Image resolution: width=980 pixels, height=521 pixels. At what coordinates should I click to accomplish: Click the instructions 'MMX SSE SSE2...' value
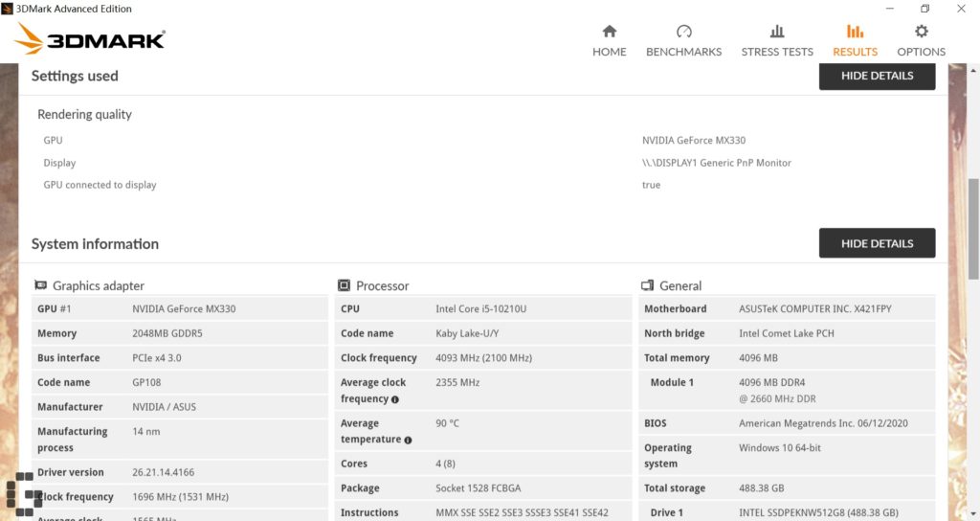(x=522, y=512)
